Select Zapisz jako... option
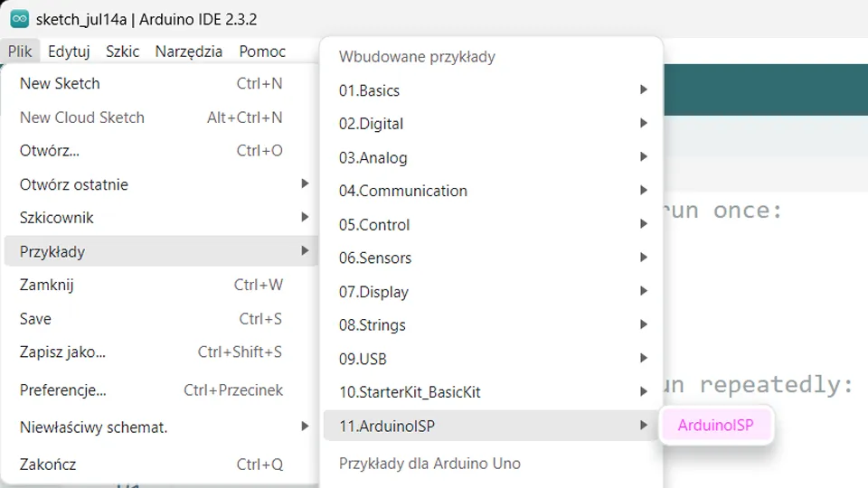868x488 pixels. tap(62, 352)
